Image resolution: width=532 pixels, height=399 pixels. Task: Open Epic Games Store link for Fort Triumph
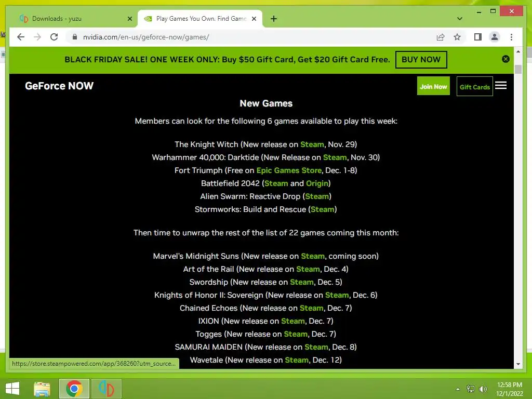[x=289, y=170]
